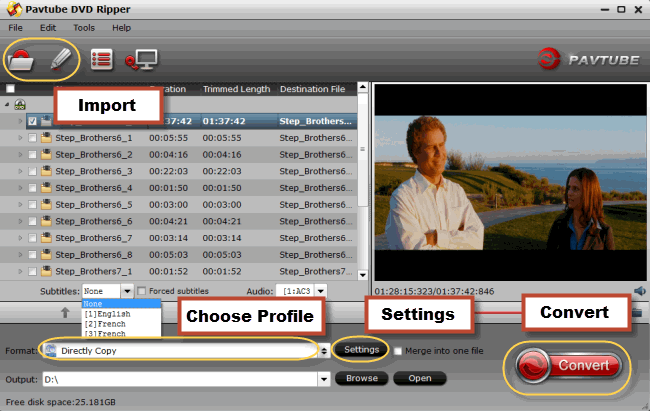Open the Output path dropdown arrow
Viewport: 650px width, 411px height.
(324, 379)
